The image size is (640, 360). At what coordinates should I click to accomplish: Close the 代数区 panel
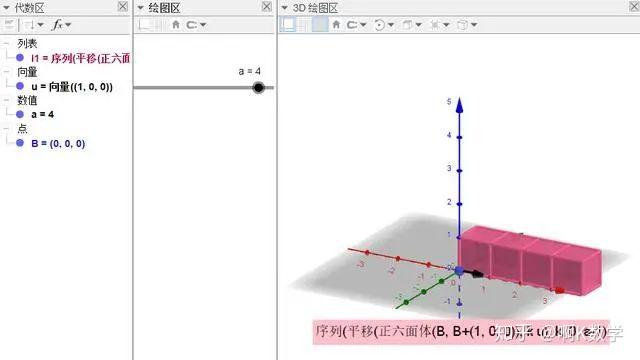click(x=122, y=7)
